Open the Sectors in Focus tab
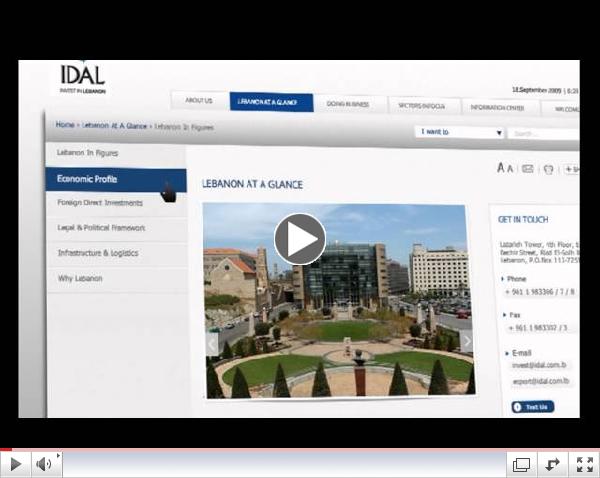 point(422,106)
